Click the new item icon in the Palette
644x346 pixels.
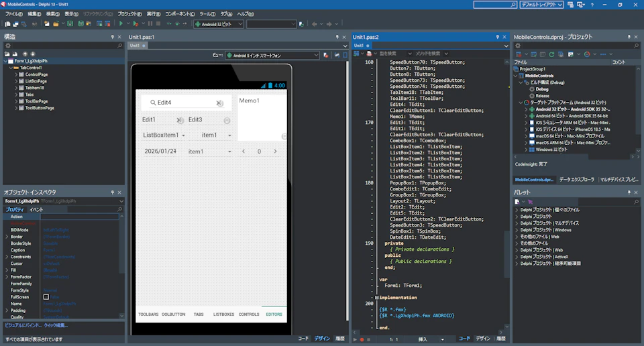[517, 202]
